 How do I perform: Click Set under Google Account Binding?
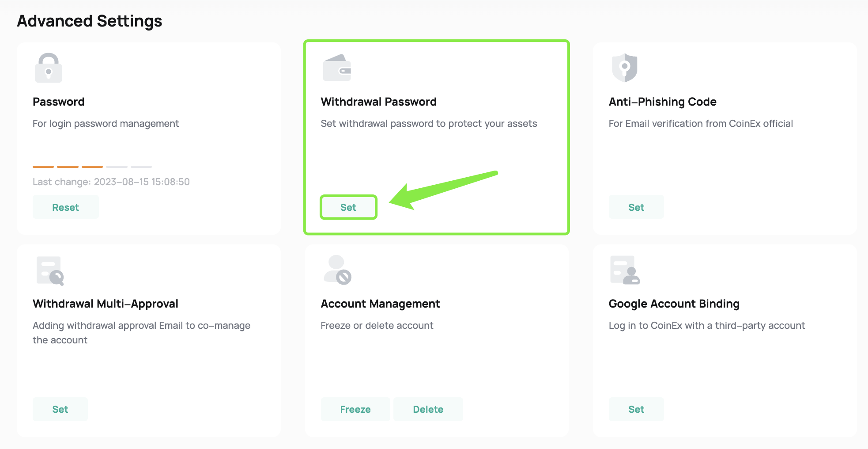[x=636, y=409]
